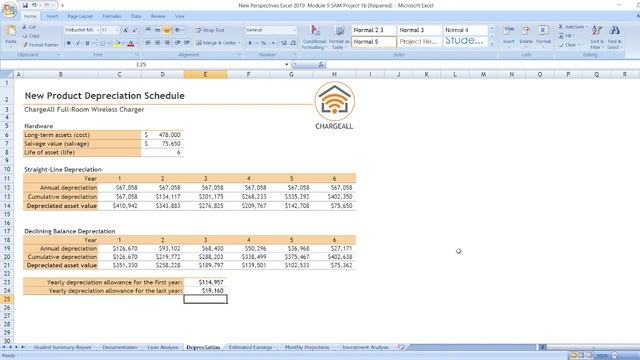Shrink font size icon
This screenshot has width=640, height=360.
tap(135, 30)
